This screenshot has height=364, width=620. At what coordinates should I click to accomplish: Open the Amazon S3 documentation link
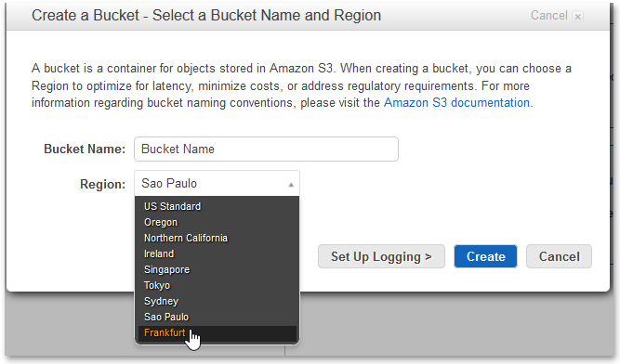tap(456, 103)
